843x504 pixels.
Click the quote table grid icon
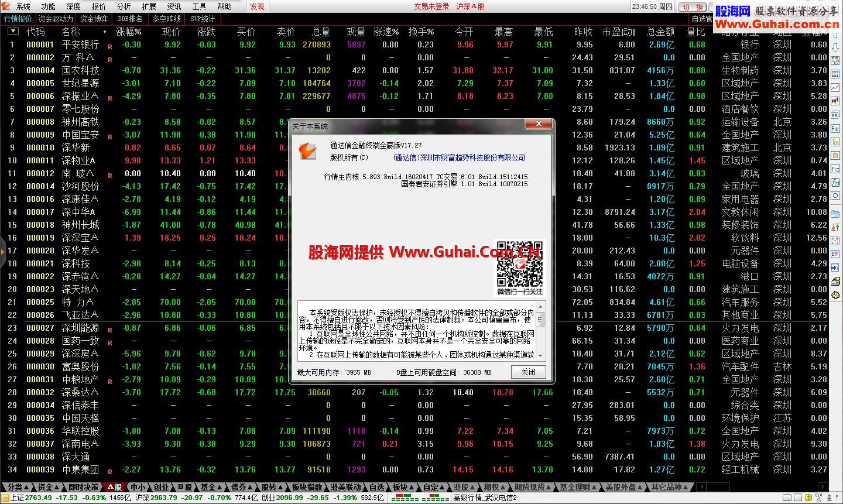pos(835,73)
